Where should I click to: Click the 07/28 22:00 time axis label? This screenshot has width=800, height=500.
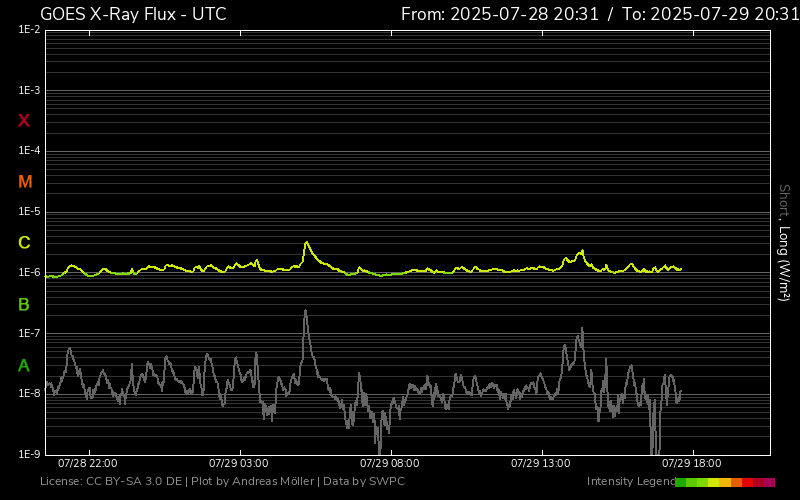(x=88, y=464)
